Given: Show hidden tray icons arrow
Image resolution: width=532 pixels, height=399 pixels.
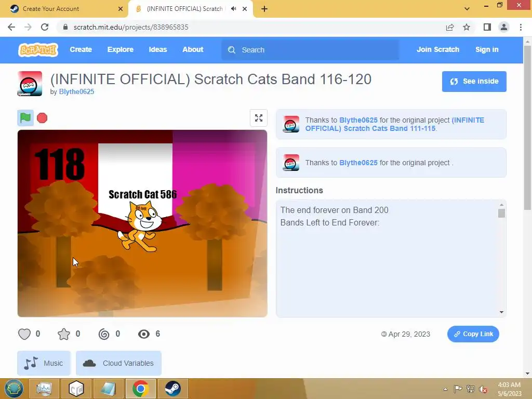Looking at the screenshot, I should 445,389.
